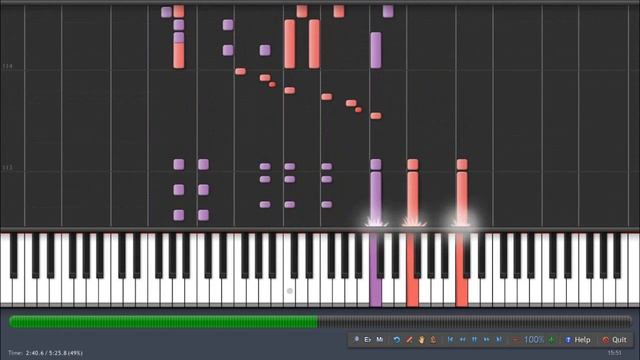Click the blue circular arrow loop icon

coord(397,340)
